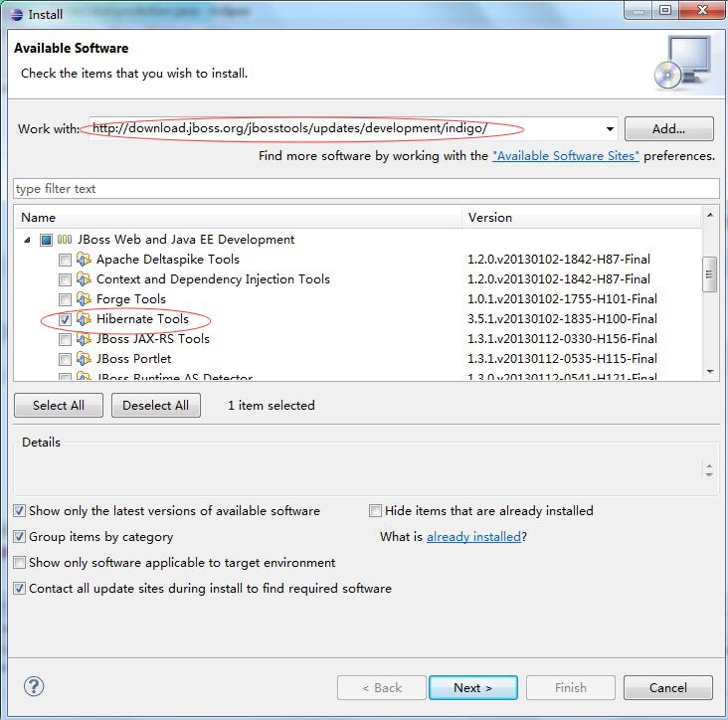
Task: Click the Eclipse icon in the title bar
Action: point(16,15)
